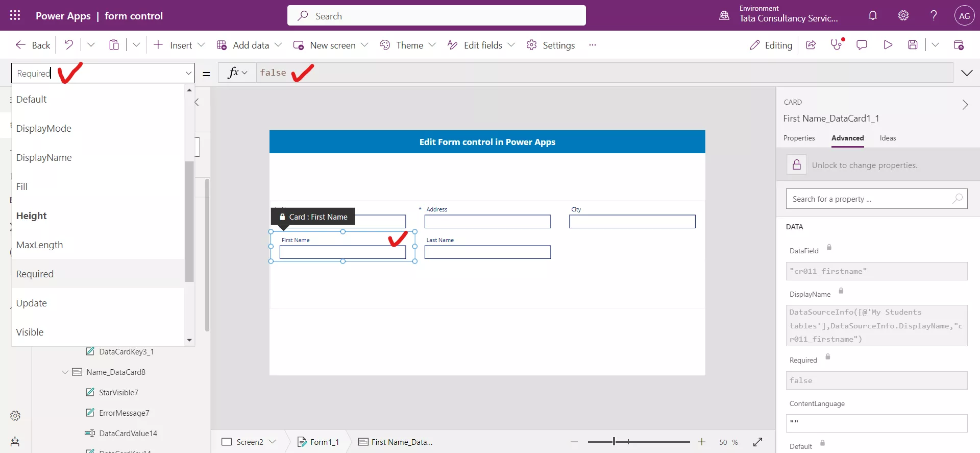Go Back to previous page
The width and height of the screenshot is (980, 453).
click(x=33, y=45)
